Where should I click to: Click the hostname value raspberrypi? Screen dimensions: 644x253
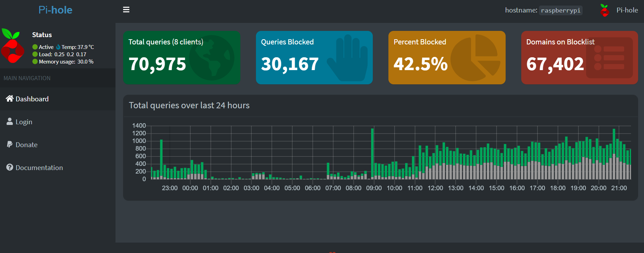click(x=561, y=10)
